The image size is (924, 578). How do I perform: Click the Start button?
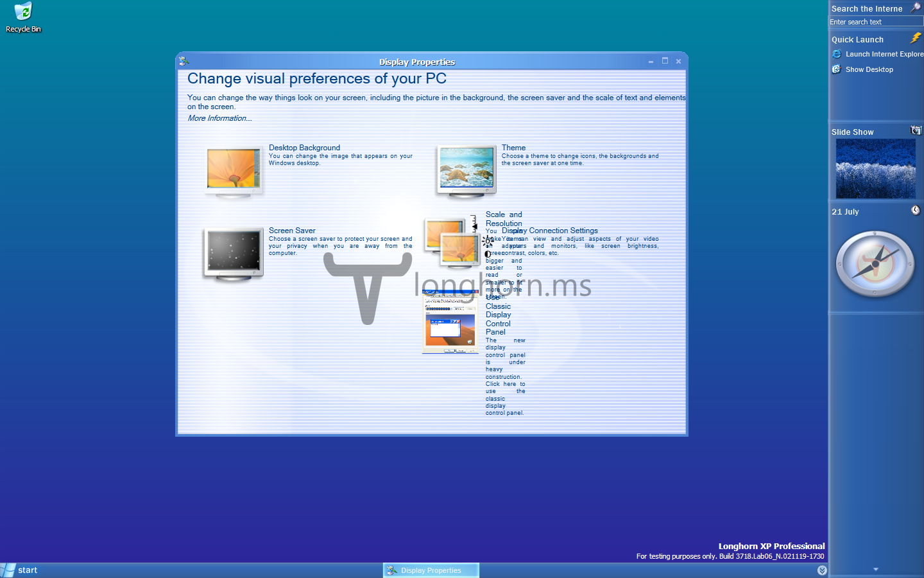(19, 570)
